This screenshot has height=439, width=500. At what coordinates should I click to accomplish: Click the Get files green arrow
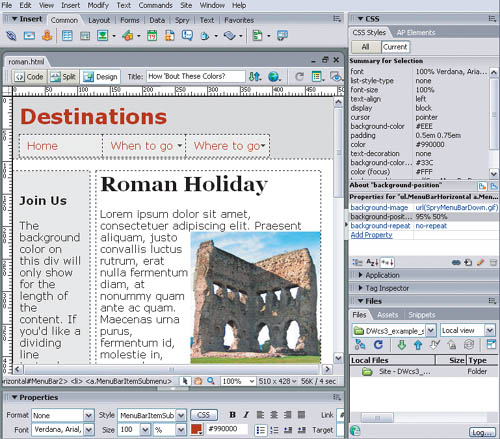pos(402,345)
